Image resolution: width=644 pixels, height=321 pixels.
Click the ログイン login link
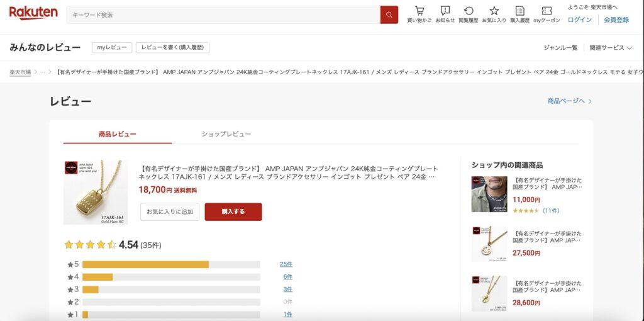pyautogui.click(x=579, y=20)
